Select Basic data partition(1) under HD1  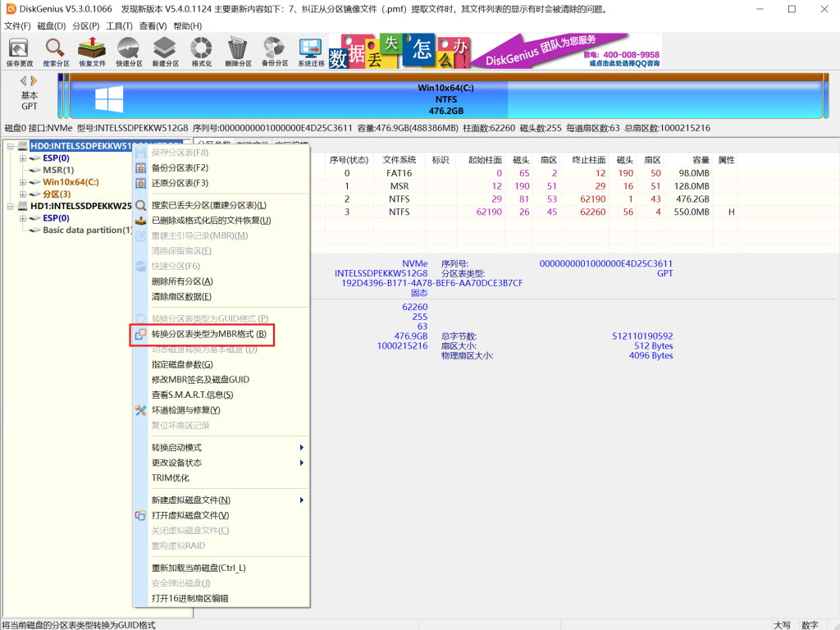(x=87, y=231)
